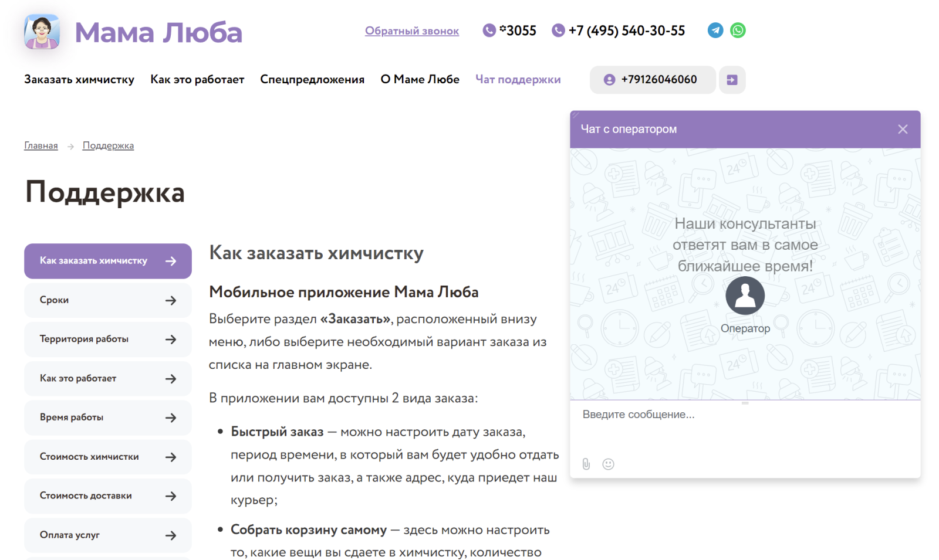Click the Мама Люба logo avatar
Viewport: 939px width, 560px height.
42,32
